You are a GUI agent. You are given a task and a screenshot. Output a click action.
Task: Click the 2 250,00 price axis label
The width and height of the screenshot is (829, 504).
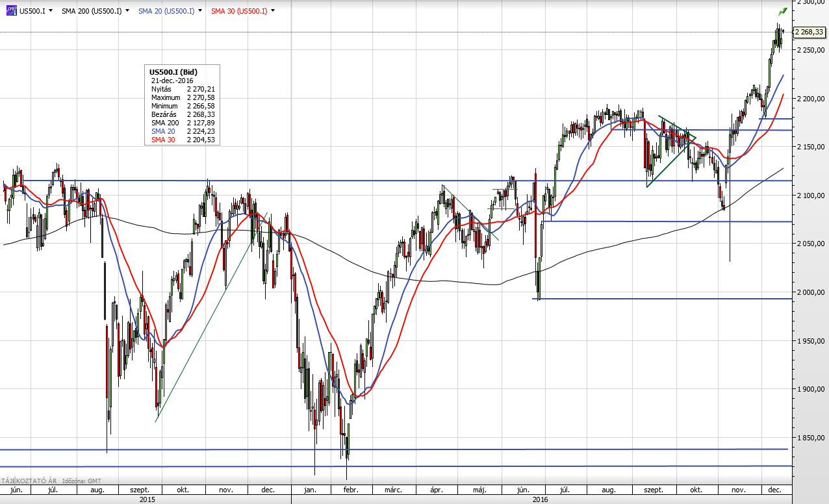pyautogui.click(x=811, y=50)
